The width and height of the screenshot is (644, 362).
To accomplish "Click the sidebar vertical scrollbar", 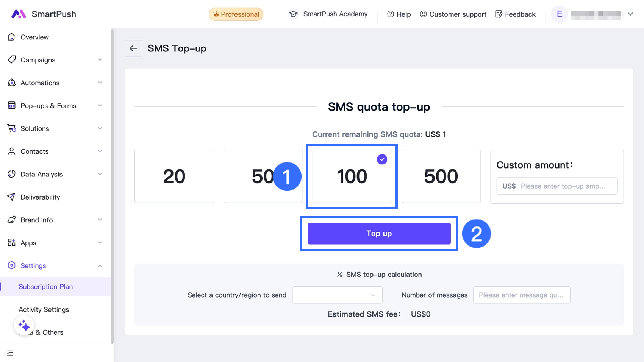I will [112, 186].
